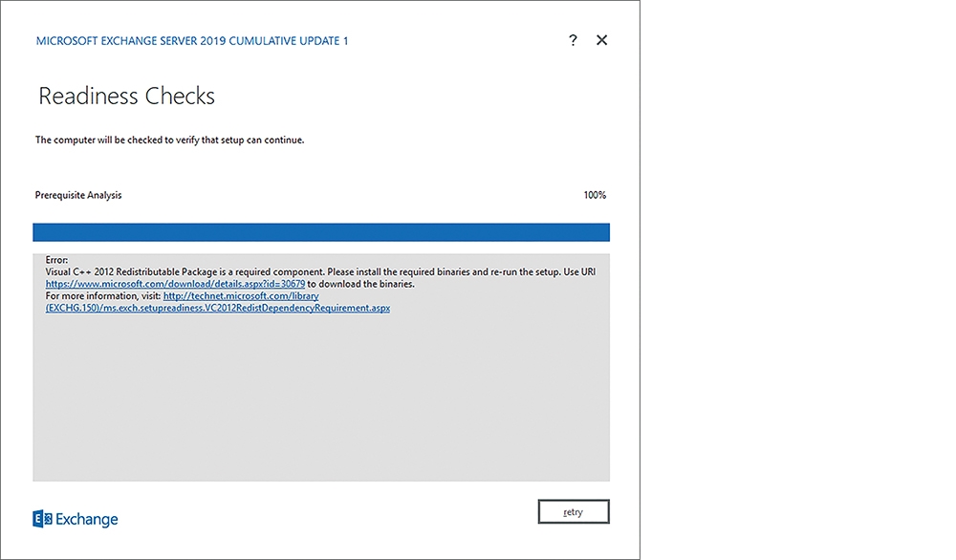Click the 'Error:' text line
Image resolution: width=956 pixels, height=560 pixels.
point(56,260)
